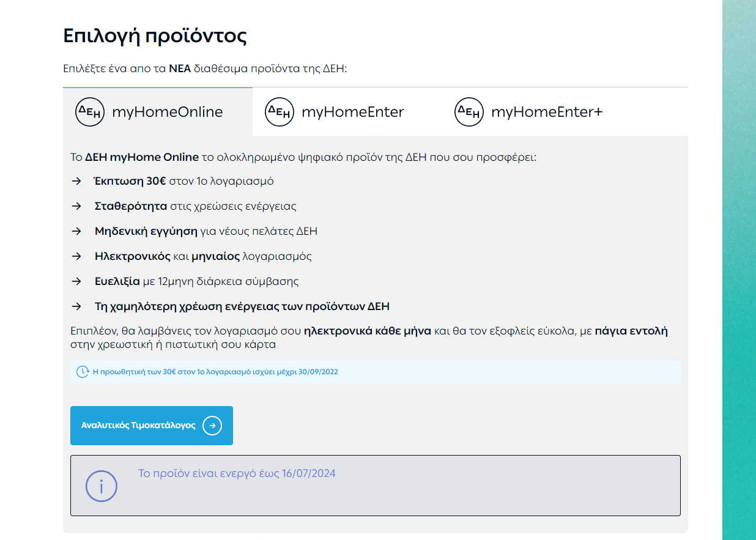Open the myHomeEnter+ product tab

pos(537,112)
